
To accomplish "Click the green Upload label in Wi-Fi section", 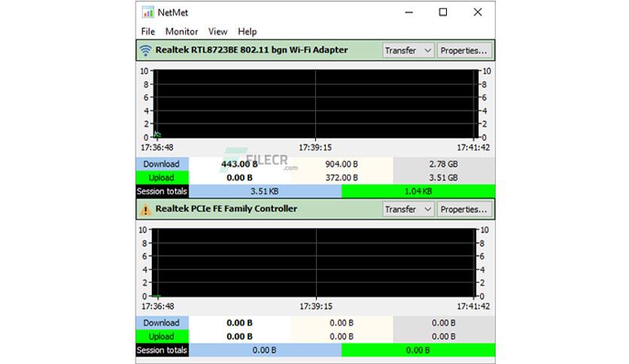I will click(162, 177).
